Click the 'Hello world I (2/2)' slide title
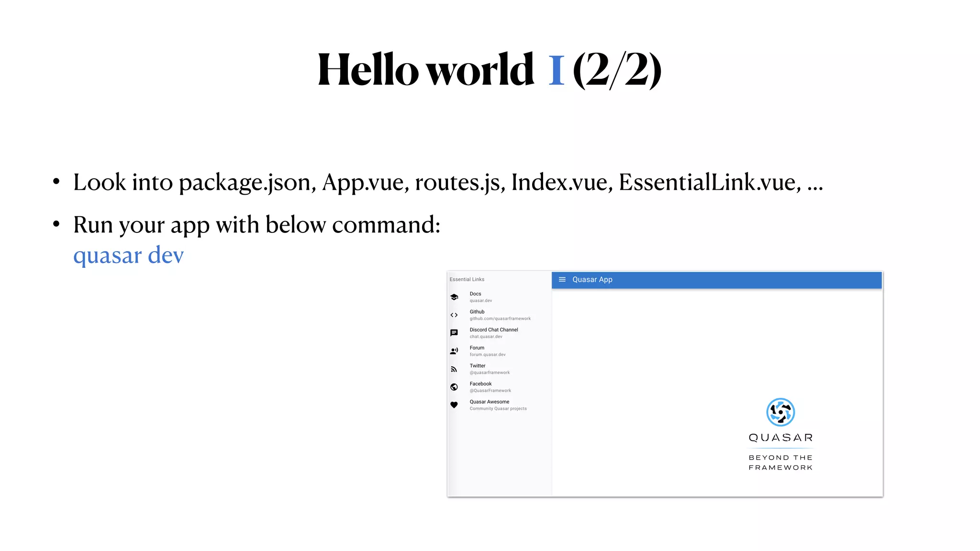Screen dimensions: 980x551 (490, 70)
